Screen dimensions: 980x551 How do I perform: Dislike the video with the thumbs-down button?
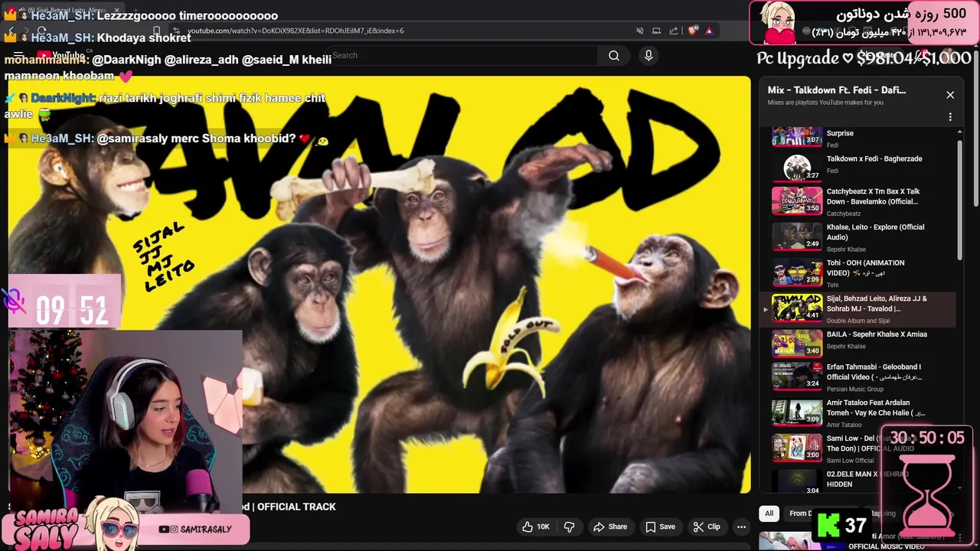point(569,527)
